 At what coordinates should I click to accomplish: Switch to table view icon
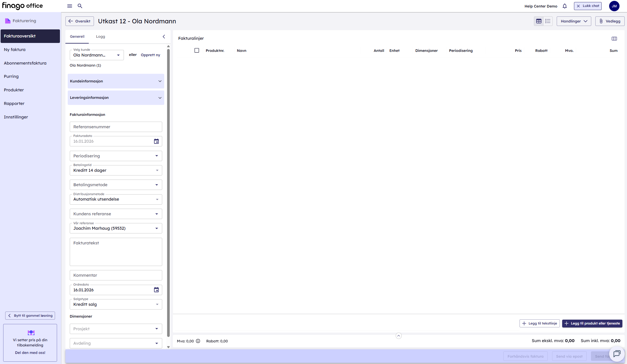[539, 21]
